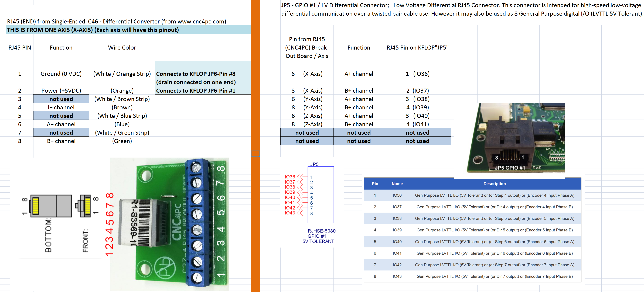Select the '2 (IO37)' KFLOP pin cell

pos(417,91)
